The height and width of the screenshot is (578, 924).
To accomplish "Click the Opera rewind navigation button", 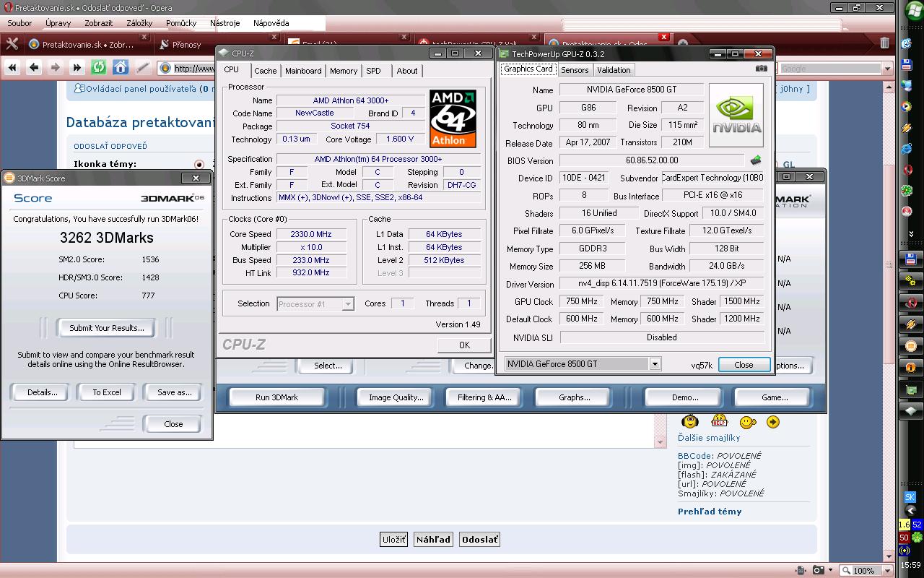I will coord(12,68).
